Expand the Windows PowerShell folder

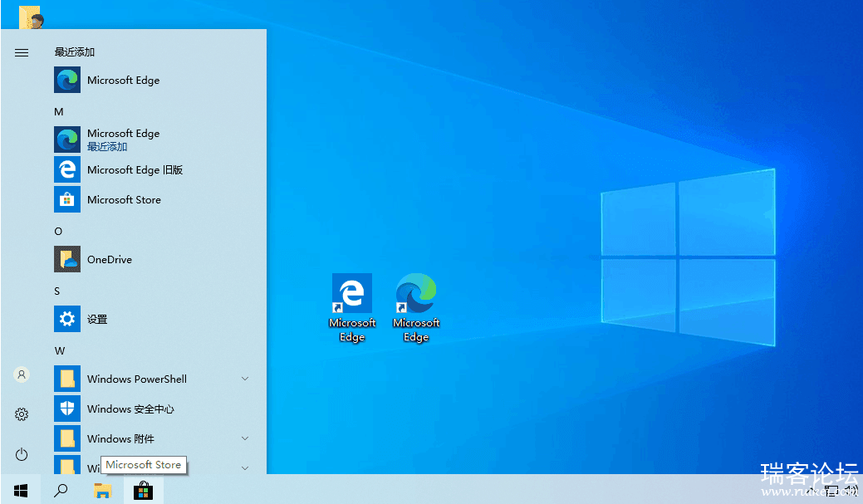[151, 379]
